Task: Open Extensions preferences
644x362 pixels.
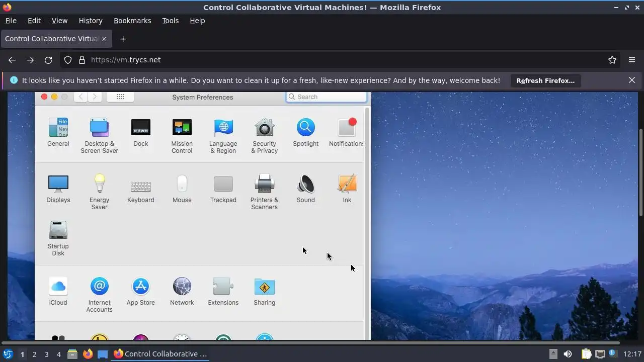Action: (x=223, y=291)
